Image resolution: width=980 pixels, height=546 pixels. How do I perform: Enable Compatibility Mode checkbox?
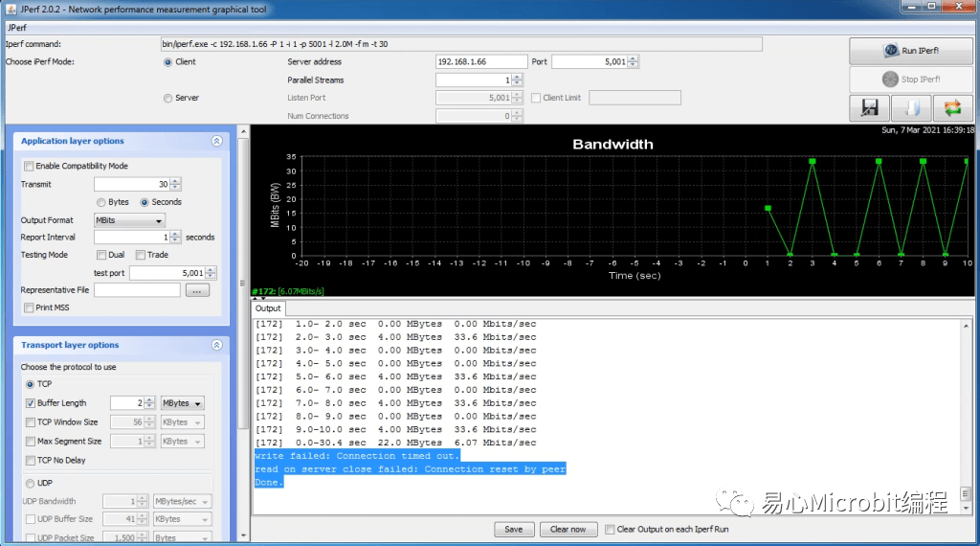29,166
